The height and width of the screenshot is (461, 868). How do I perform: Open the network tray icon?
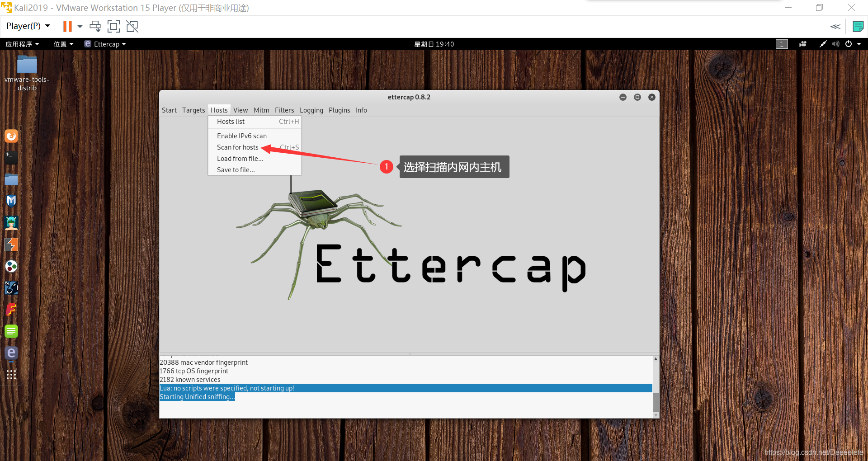tap(823, 44)
